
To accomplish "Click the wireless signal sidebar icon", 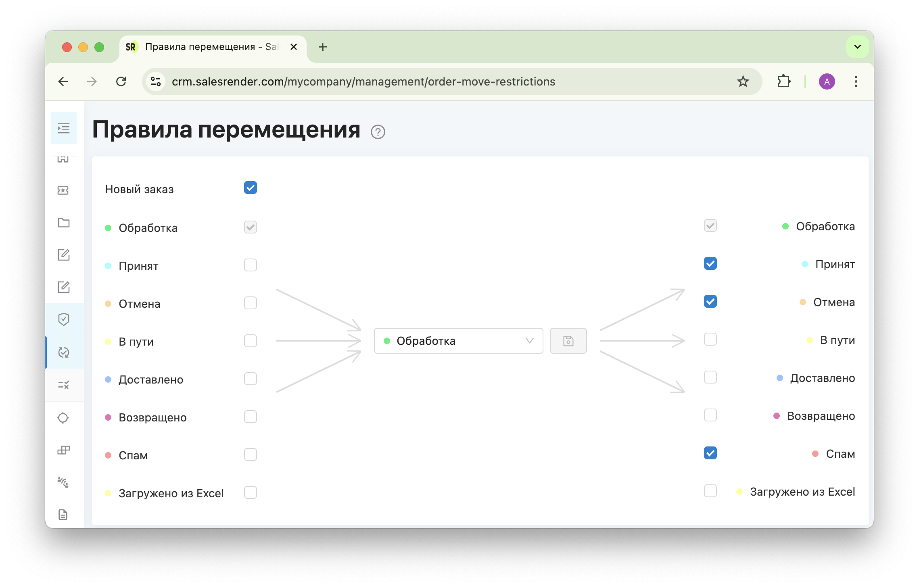I will (63, 482).
